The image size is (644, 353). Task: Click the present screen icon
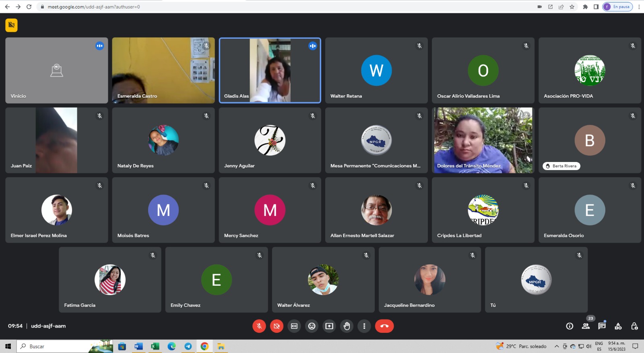329,326
